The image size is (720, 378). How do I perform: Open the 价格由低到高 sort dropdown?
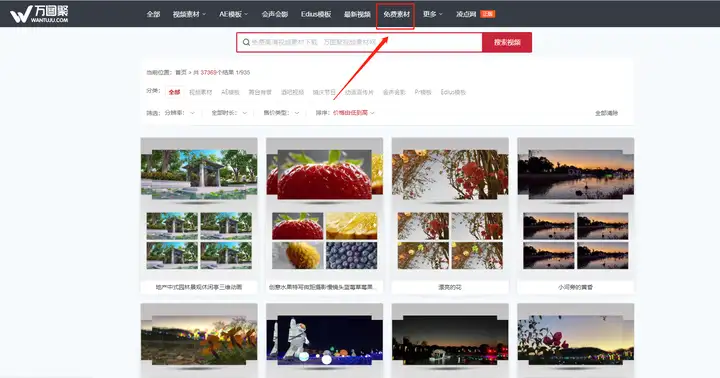[x=354, y=113]
